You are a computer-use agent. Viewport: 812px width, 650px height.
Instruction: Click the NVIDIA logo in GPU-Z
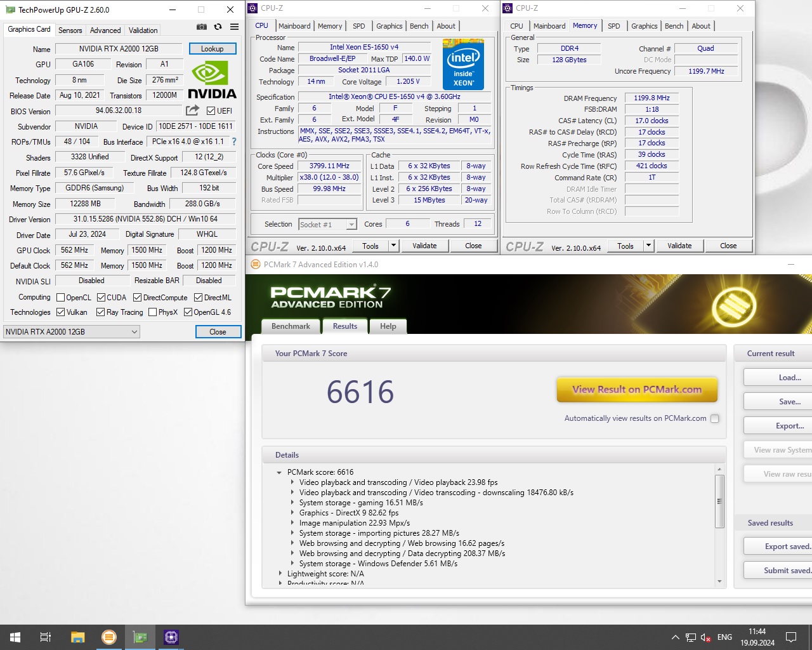(x=212, y=80)
